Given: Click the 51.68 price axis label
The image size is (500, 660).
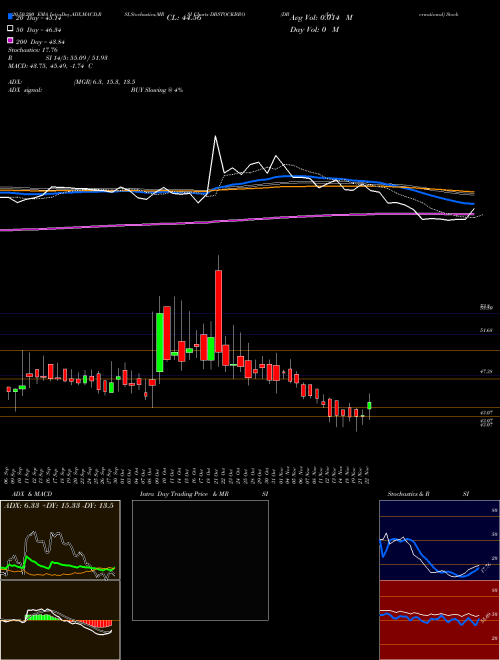Looking at the screenshot, I should (486, 331).
